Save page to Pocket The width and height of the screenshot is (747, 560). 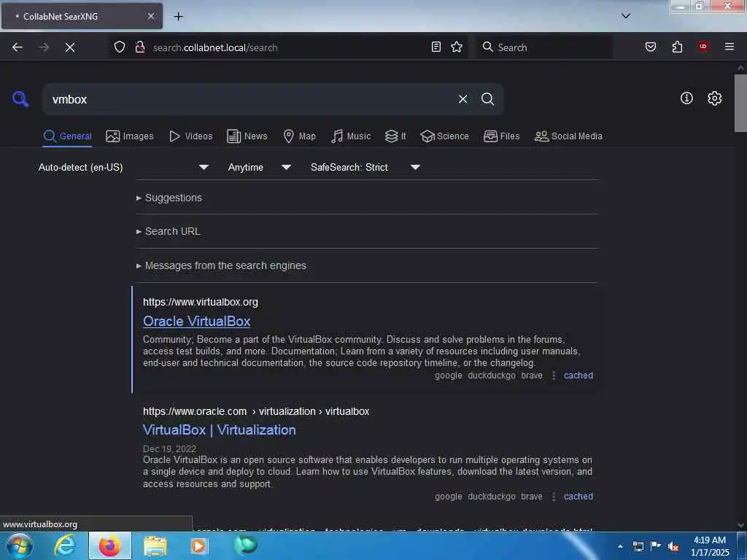coord(651,47)
